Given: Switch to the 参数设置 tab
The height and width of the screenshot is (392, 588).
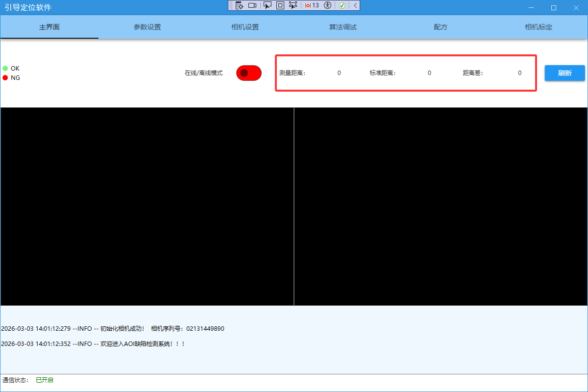Looking at the screenshot, I should (x=147, y=27).
